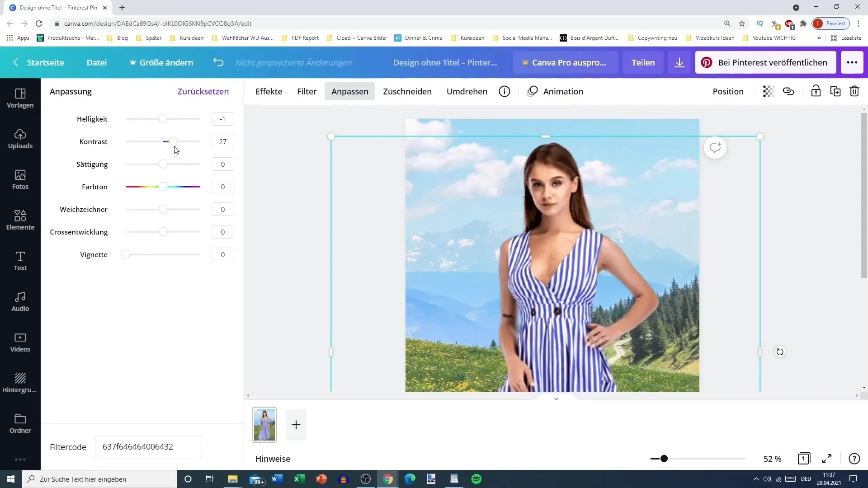The image size is (868, 488).
Task: Click the design title field
Action: (x=445, y=62)
